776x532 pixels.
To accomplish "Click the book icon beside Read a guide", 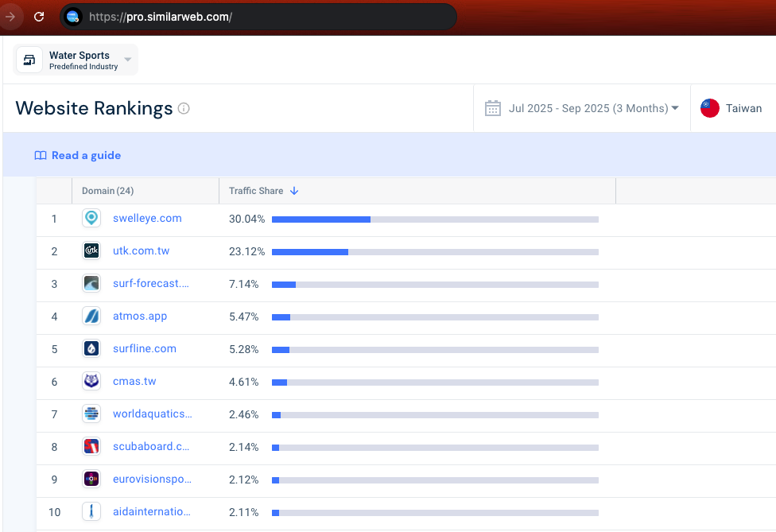I will (x=40, y=155).
